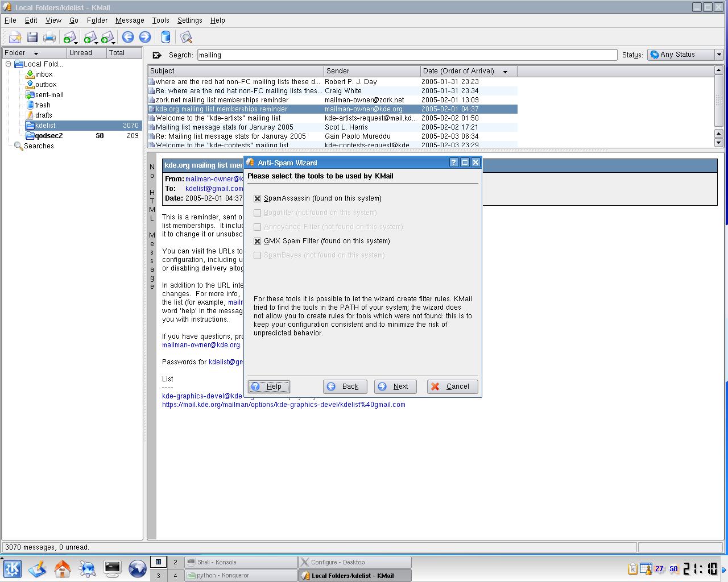The width and height of the screenshot is (728, 582).
Task: Toggle the GMX Spam Filter checkbox
Action: pos(257,241)
